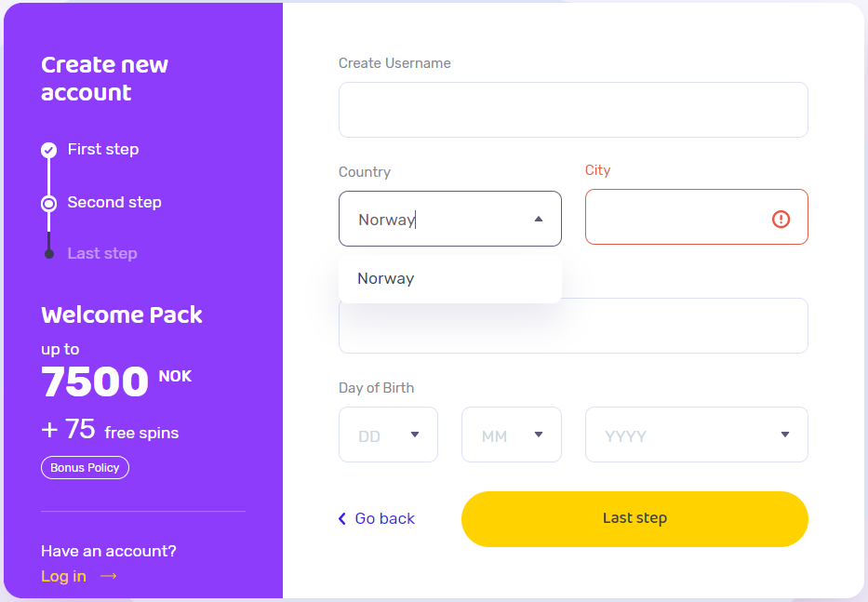Click the Go back link

point(384,518)
